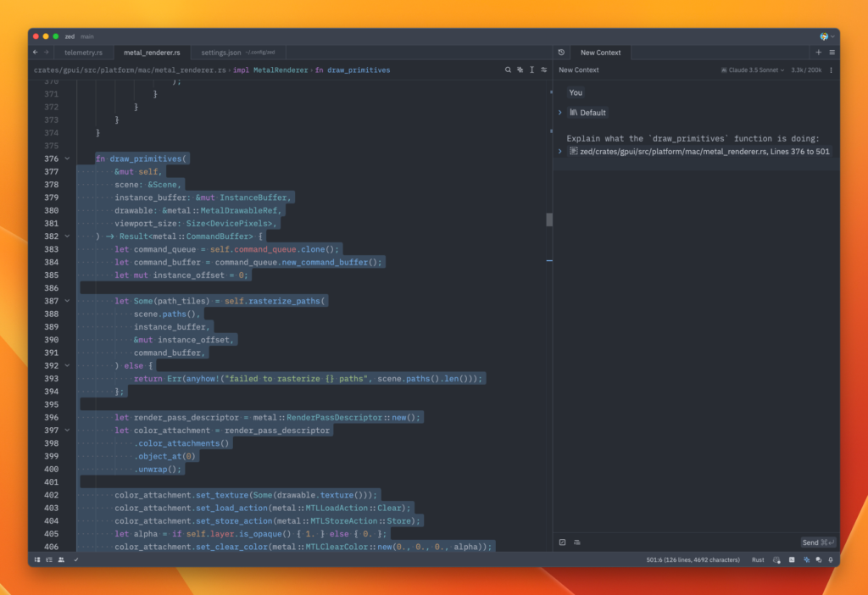
Task: Collapse fold chevron at line 392
Action: 67,366
